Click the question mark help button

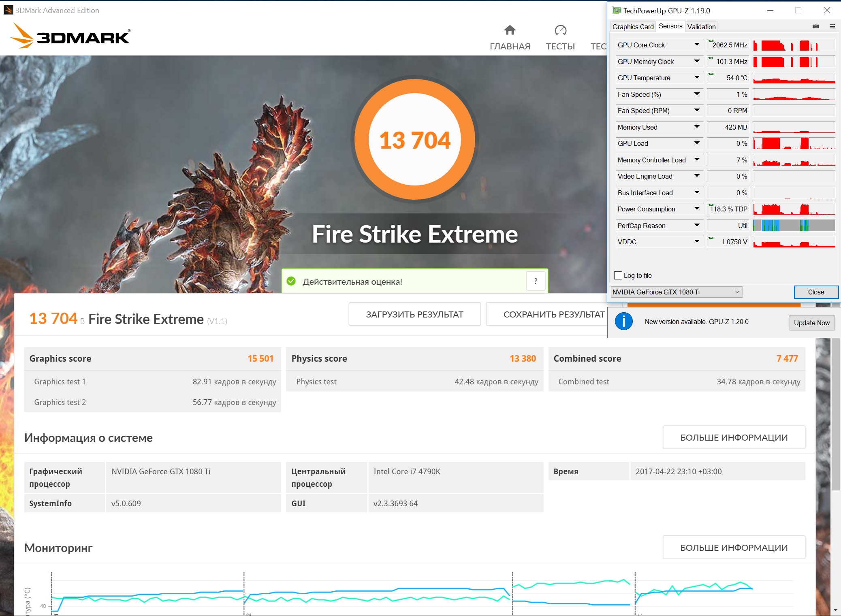pos(536,281)
